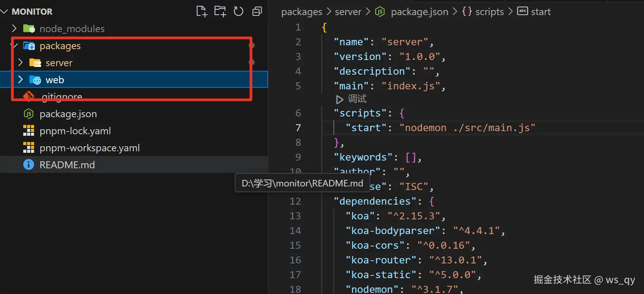The image size is (644, 294).
Task: Collapse the packages folder chevron
Action: tap(15, 46)
